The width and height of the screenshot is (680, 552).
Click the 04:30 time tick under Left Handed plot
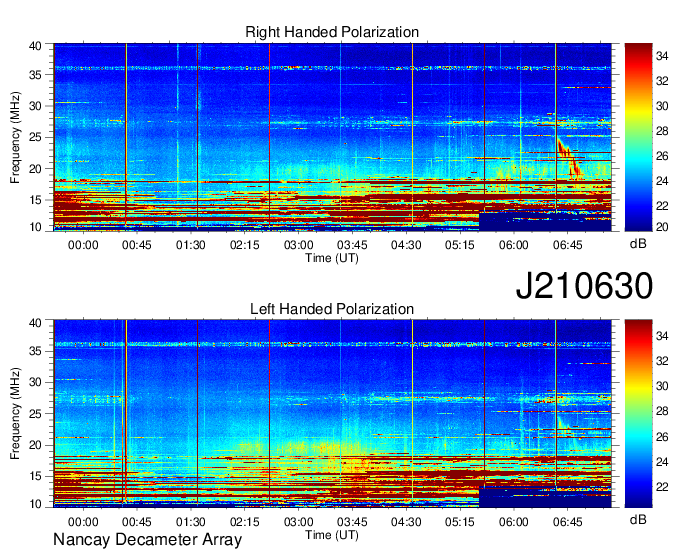406,522
